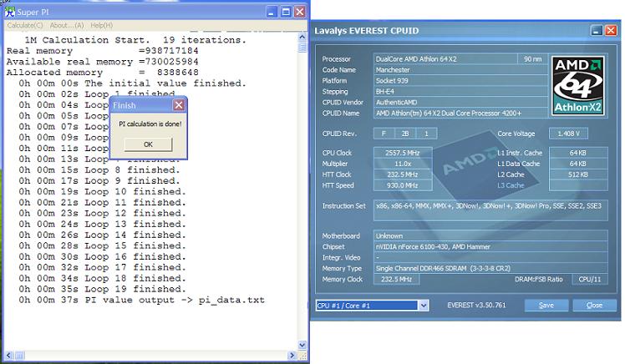Open the About...(A) menu in Super PI
Image resolution: width=625 pixels, height=364 pixels.
coord(67,25)
